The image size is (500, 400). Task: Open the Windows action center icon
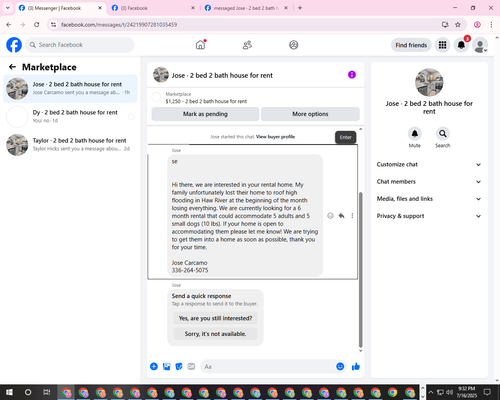(487, 392)
